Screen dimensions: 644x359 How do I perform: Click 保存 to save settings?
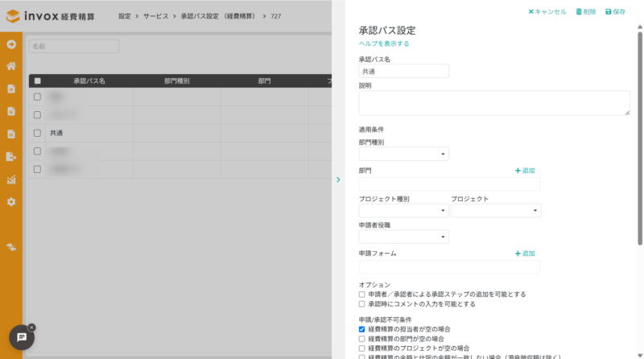615,12
